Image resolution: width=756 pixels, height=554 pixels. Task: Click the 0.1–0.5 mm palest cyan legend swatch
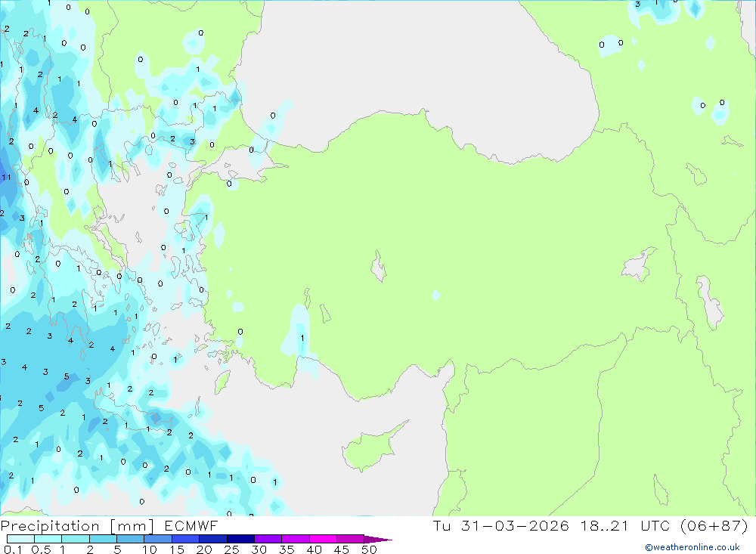point(20,539)
